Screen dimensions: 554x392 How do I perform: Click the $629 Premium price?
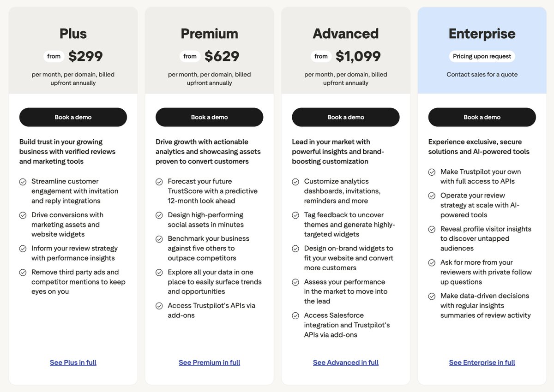click(222, 56)
